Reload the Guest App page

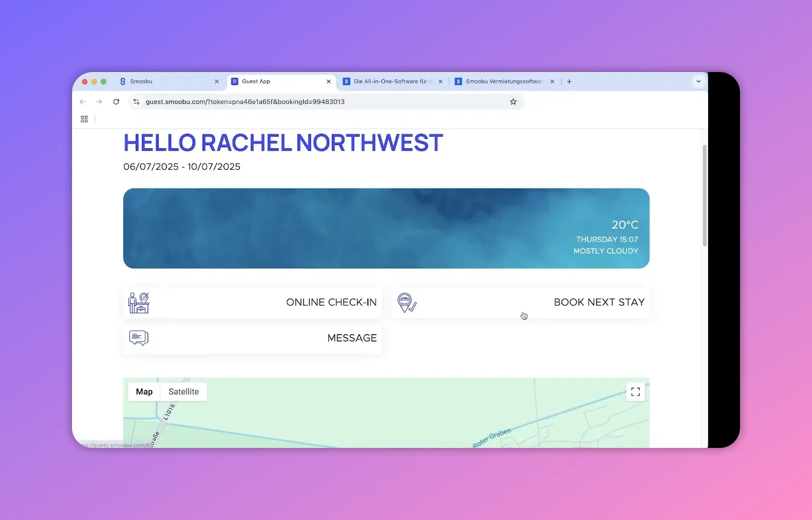pos(116,101)
